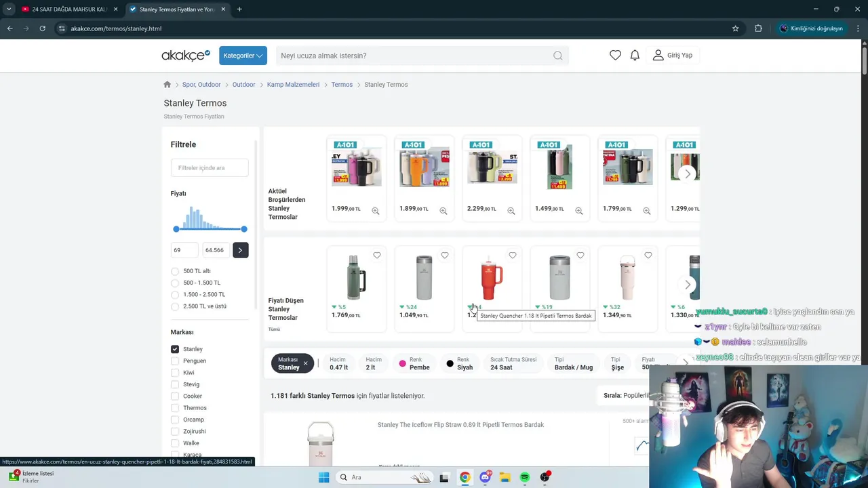Click the search box Neyi ucuza almak istersin
The image size is (868, 488).
(x=414, y=56)
